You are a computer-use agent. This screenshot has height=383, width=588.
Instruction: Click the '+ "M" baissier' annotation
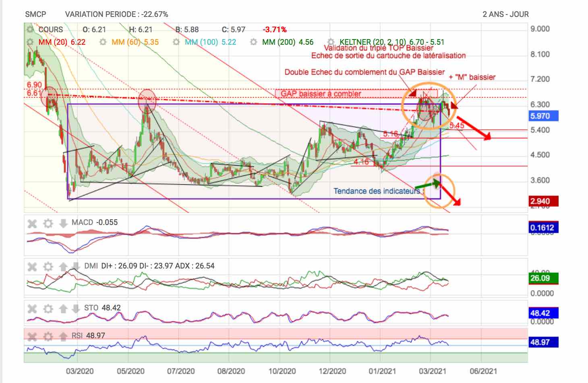(472, 77)
